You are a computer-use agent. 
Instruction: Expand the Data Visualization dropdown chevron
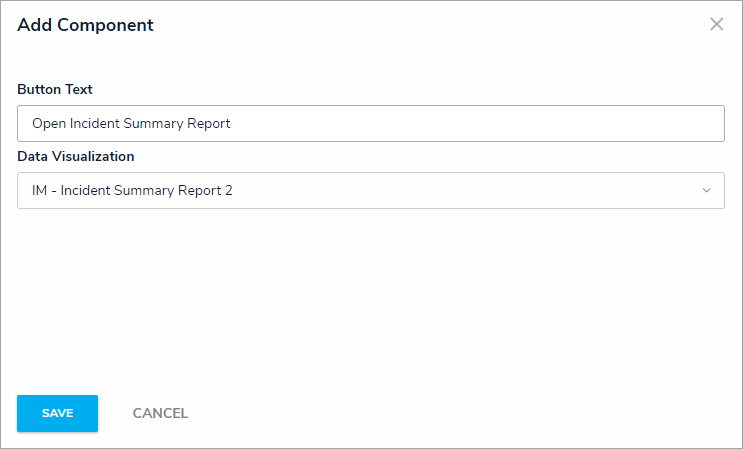706,191
